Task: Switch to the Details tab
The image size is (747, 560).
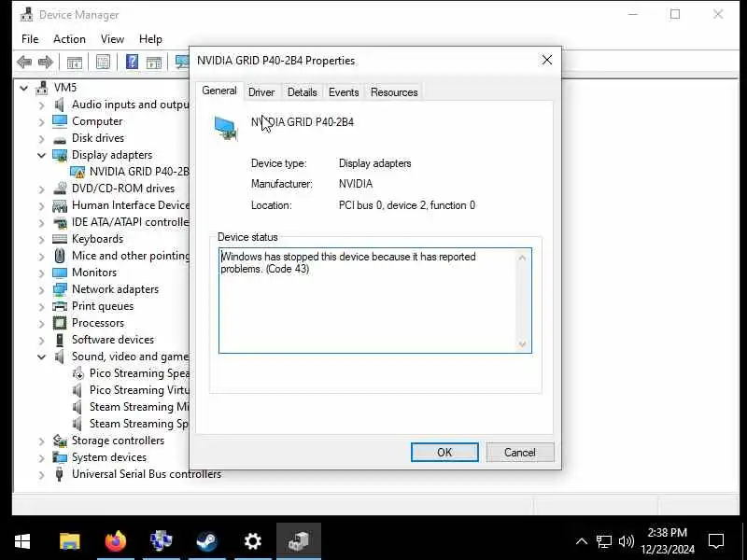Action: (302, 92)
